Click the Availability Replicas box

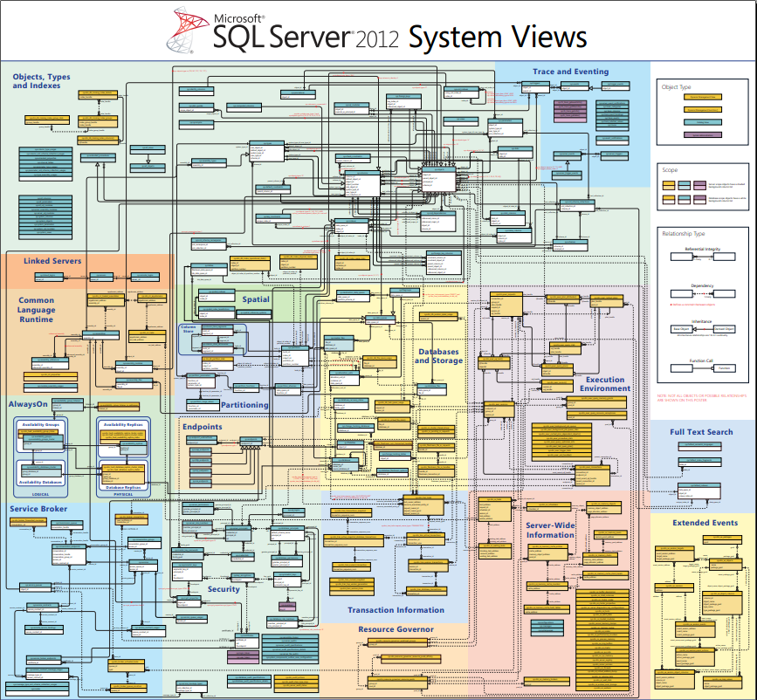click(x=123, y=424)
